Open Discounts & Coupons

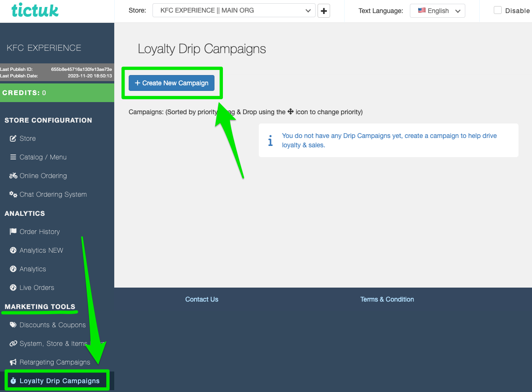53,325
